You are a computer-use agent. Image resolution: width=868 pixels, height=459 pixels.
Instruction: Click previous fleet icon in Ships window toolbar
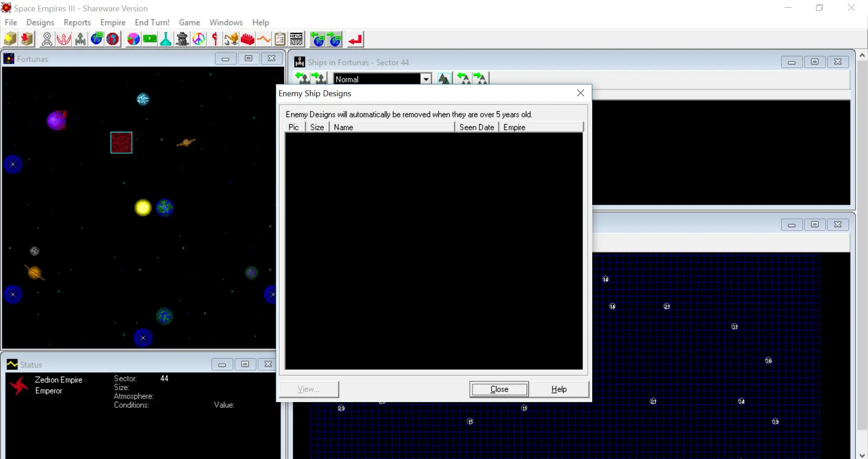point(464,78)
